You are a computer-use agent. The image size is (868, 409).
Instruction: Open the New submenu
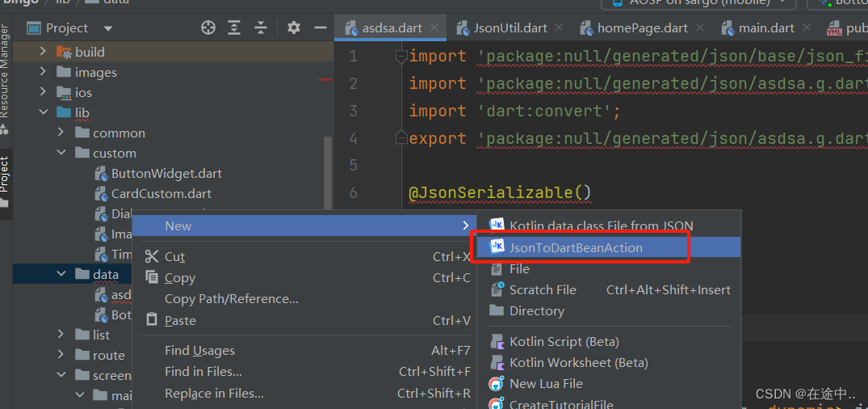coord(306,226)
